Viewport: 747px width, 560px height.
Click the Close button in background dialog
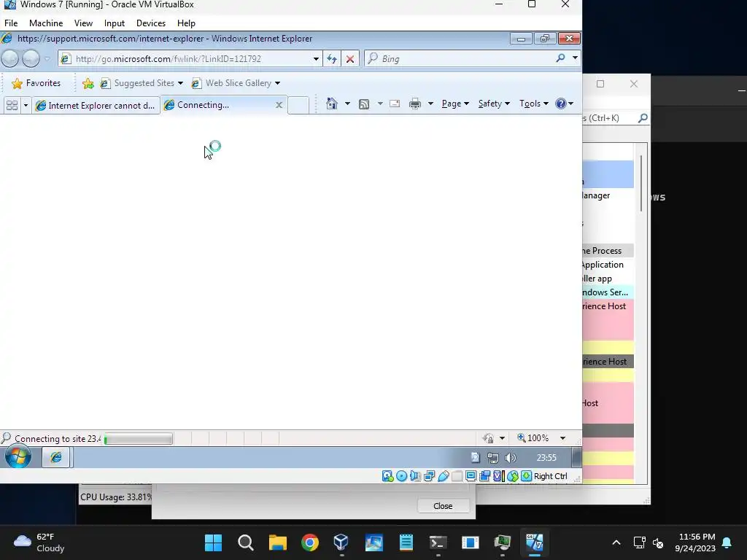[443, 506]
